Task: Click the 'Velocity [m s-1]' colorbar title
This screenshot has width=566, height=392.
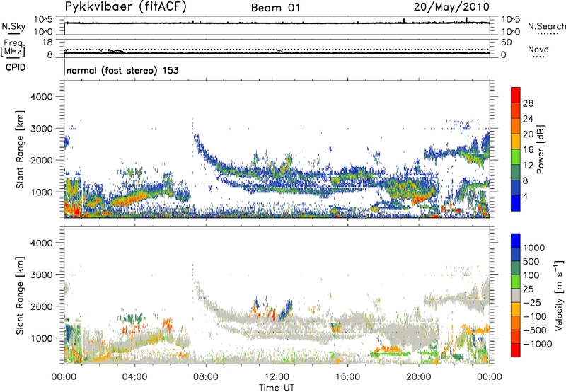Action: tap(559, 295)
